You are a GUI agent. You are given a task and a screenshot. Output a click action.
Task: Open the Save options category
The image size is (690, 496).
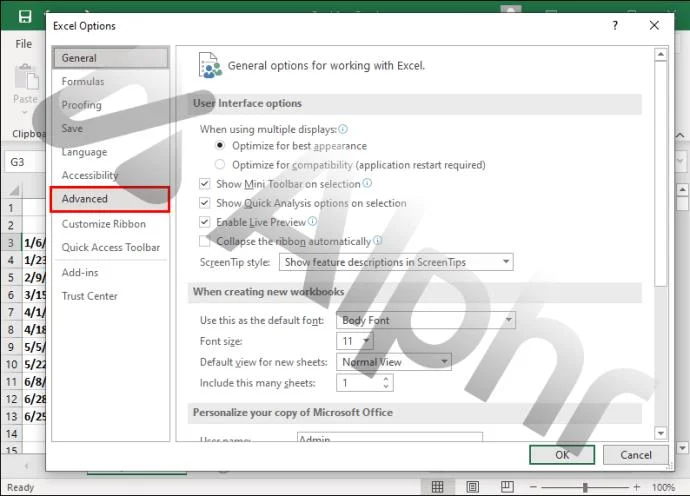pyautogui.click(x=110, y=128)
